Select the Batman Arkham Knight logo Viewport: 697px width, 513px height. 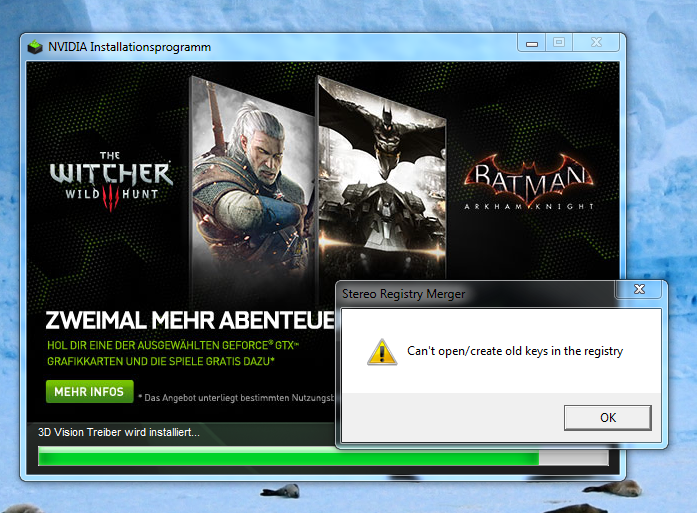click(529, 182)
